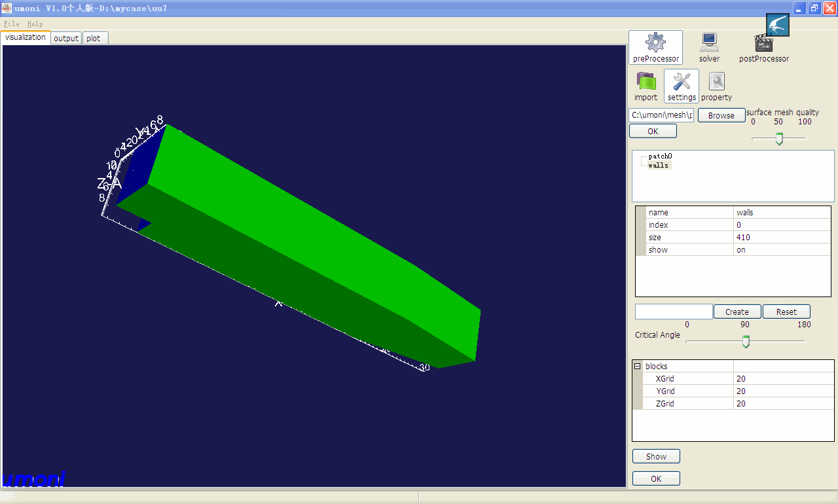The image size is (838, 504).
Task: Click the bird logo icon at top right
Action: pyautogui.click(x=778, y=25)
